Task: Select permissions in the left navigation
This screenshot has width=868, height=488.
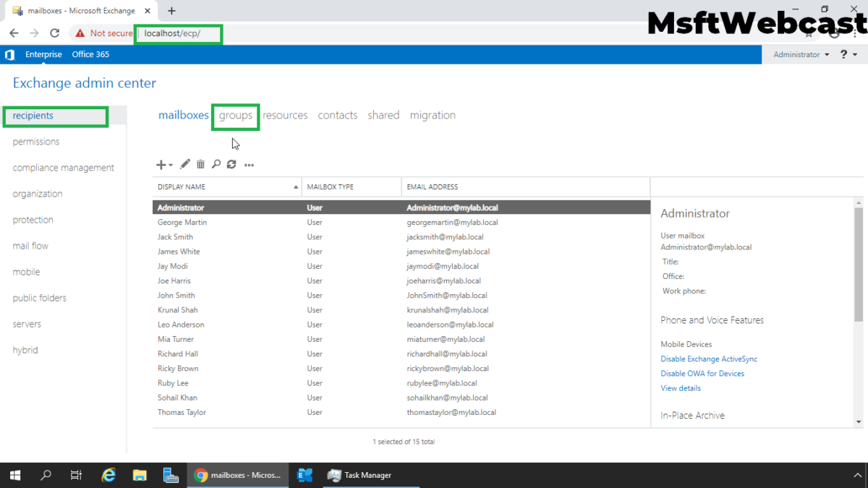Action: point(36,141)
